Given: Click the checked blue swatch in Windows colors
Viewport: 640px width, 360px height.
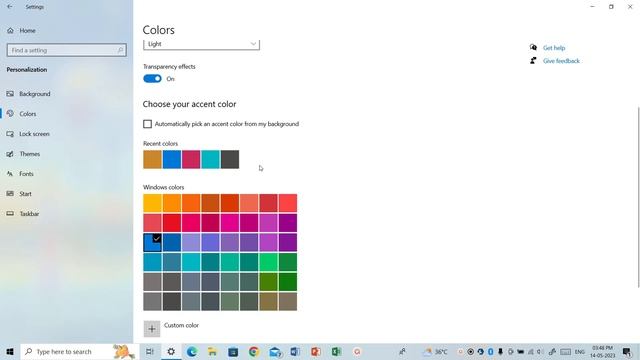Looking at the screenshot, I should (152, 242).
